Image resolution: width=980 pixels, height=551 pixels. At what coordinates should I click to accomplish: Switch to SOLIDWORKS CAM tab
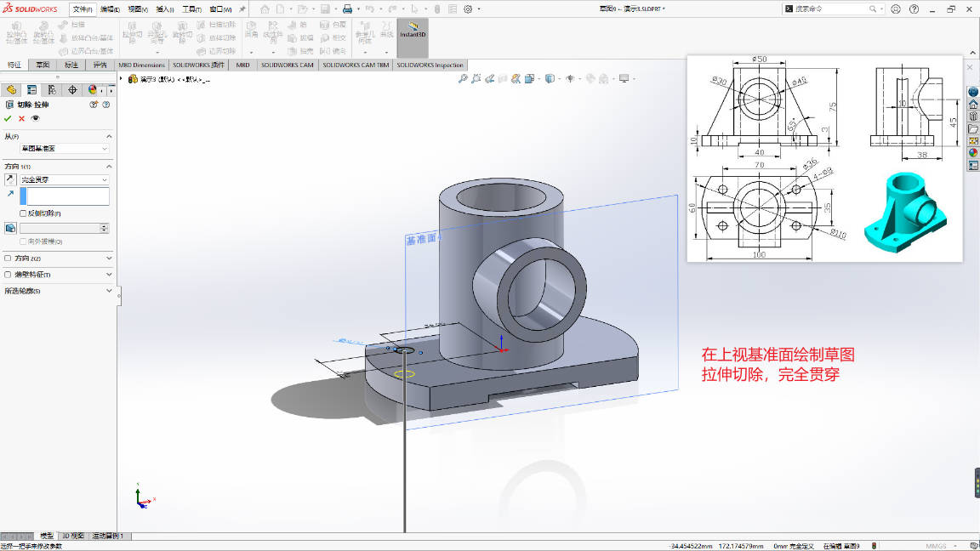[x=287, y=65]
